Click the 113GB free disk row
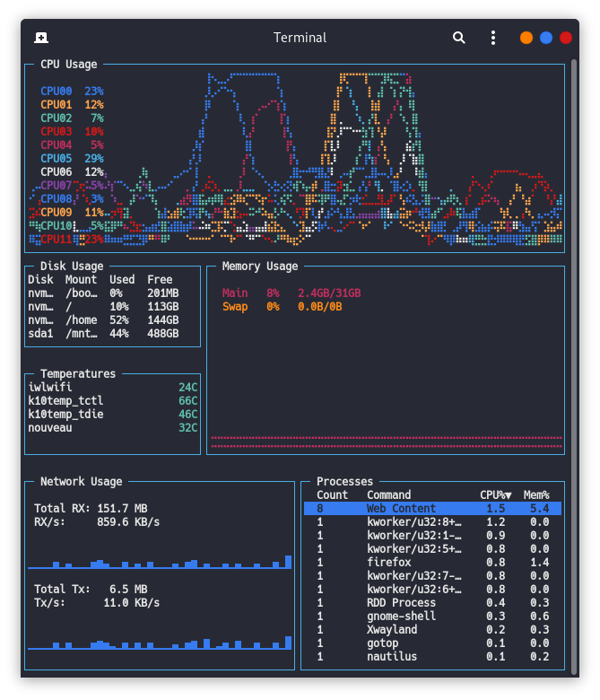 point(103,307)
